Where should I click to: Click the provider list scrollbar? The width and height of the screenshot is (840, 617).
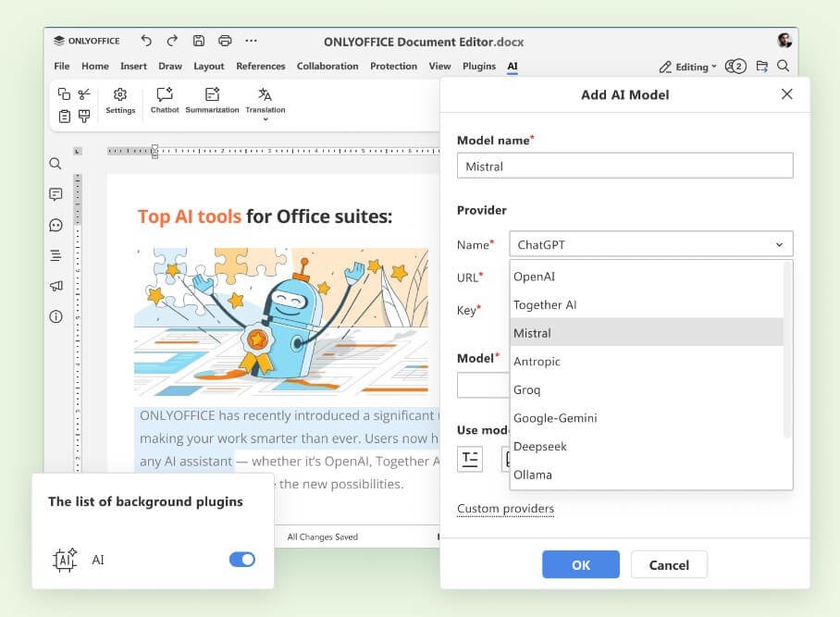click(x=788, y=352)
